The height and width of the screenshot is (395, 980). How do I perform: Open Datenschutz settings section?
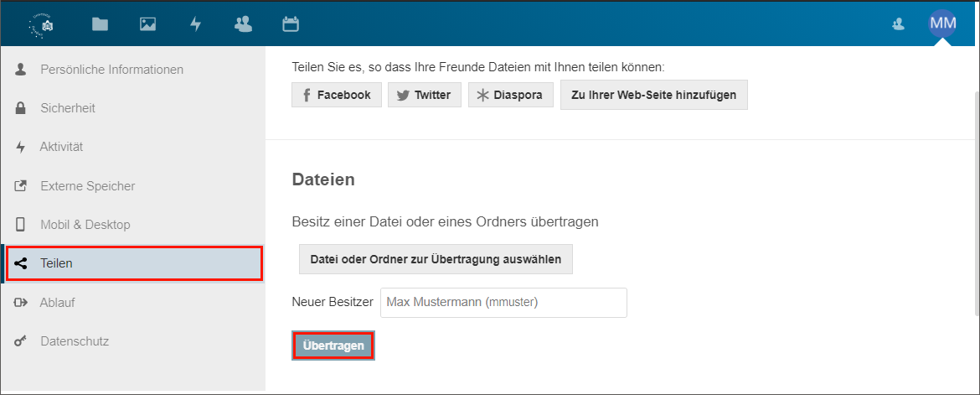tap(75, 341)
